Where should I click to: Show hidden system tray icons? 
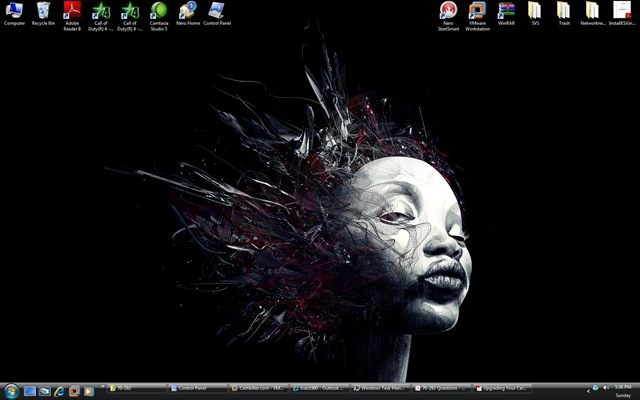point(588,391)
